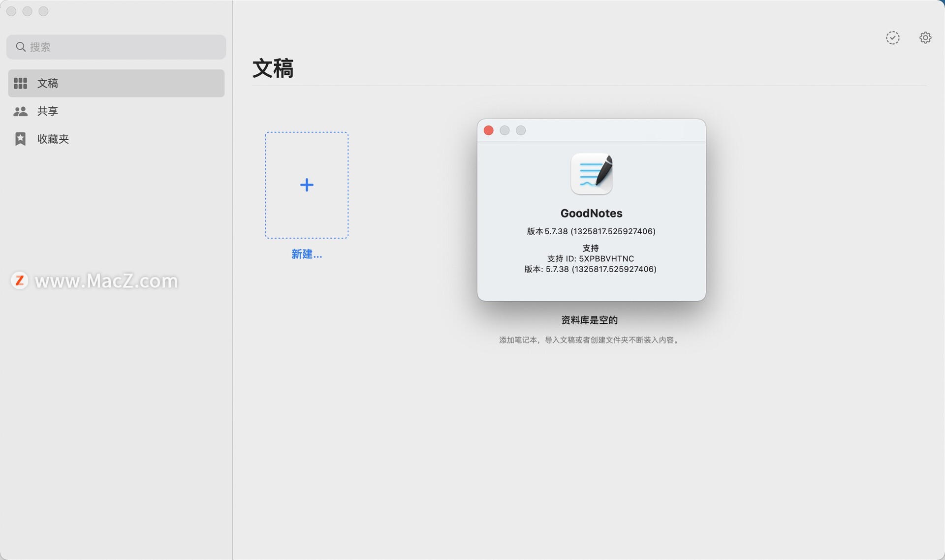This screenshot has height=560, width=945.
Task: Click the MacZ watermark icon
Action: pos(19,280)
